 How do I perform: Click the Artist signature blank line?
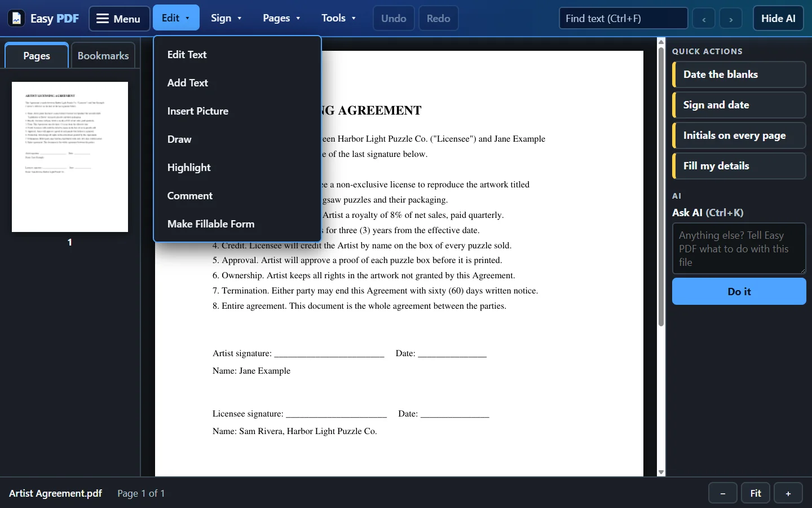click(329, 354)
